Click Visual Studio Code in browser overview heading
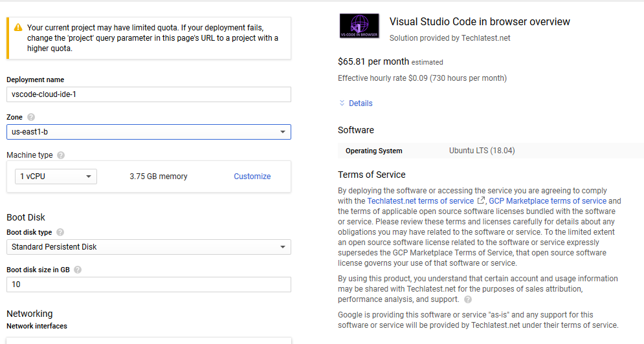644x344 pixels. click(480, 22)
